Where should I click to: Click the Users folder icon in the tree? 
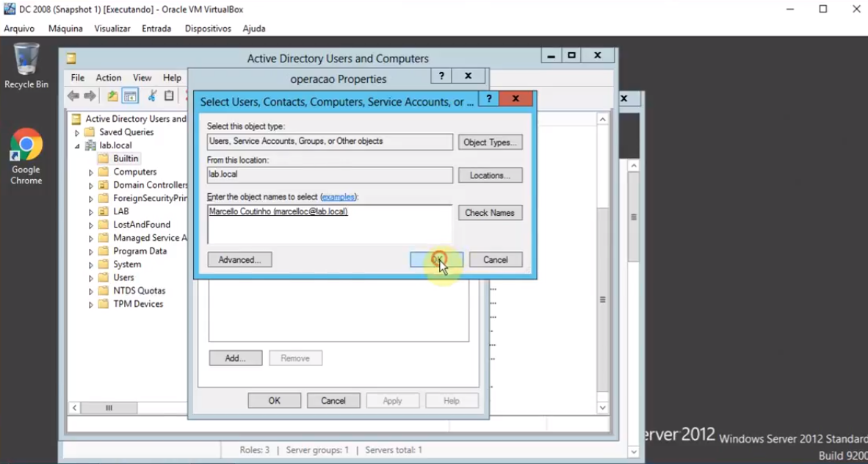click(104, 278)
